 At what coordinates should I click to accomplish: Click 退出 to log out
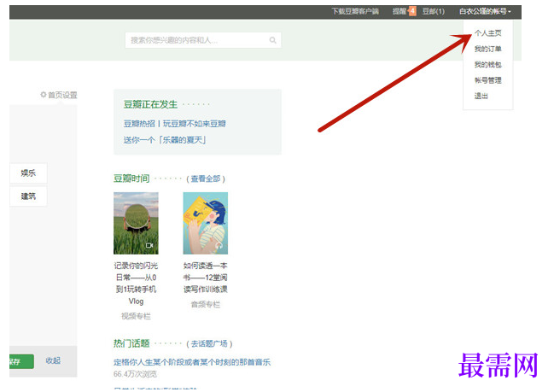pyautogui.click(x=481, y=96)
